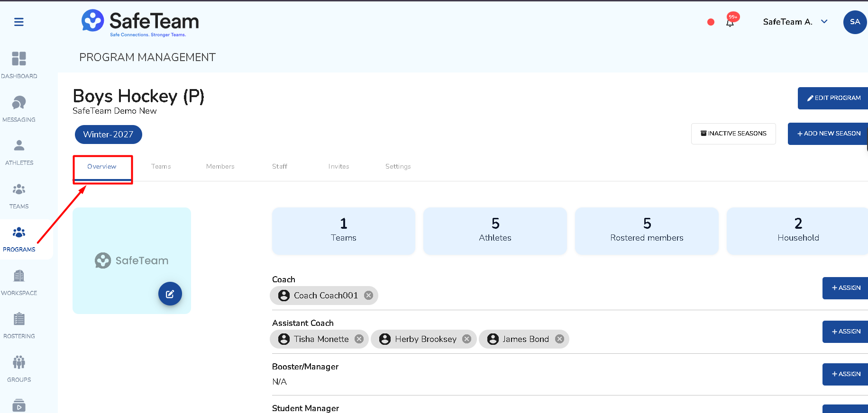868x413 pixels.
Task: Open the hamburger menu icon
Action: (x=19, y=22)
